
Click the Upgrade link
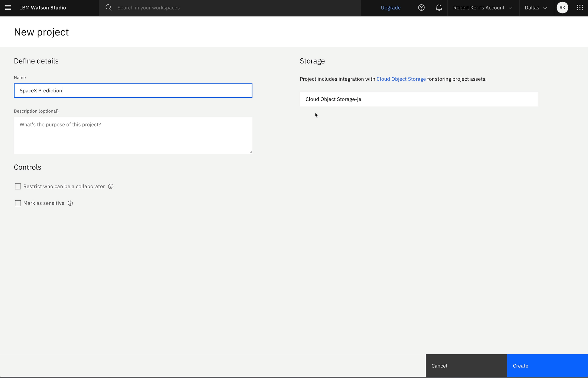390,8
